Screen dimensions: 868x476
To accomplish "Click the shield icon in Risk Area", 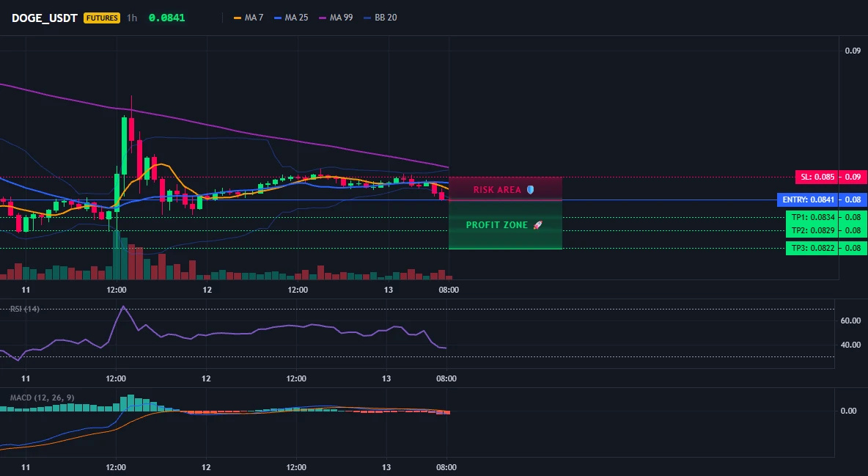I will click(530, 189).
